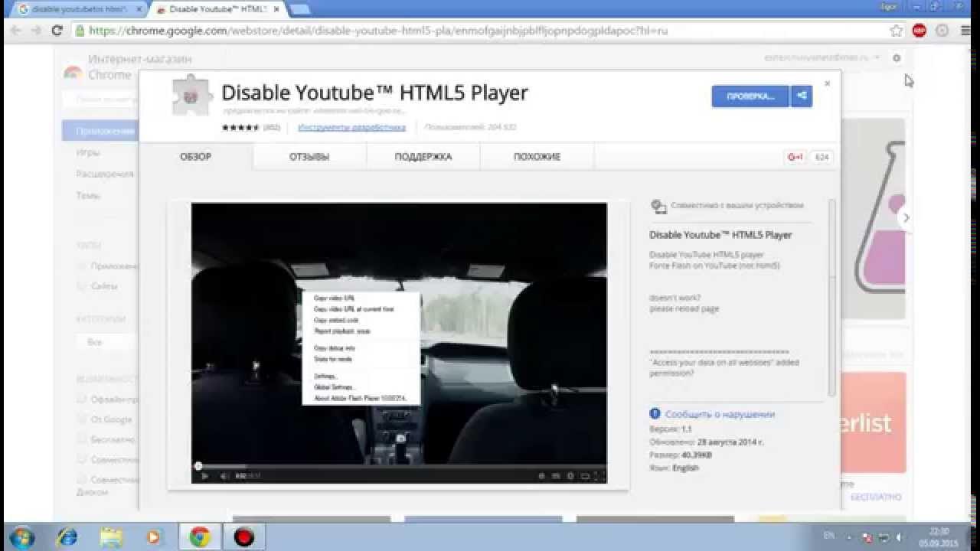Open a new browser tab
This screenshot has height=551, width=980.
(x=299, y=9)
